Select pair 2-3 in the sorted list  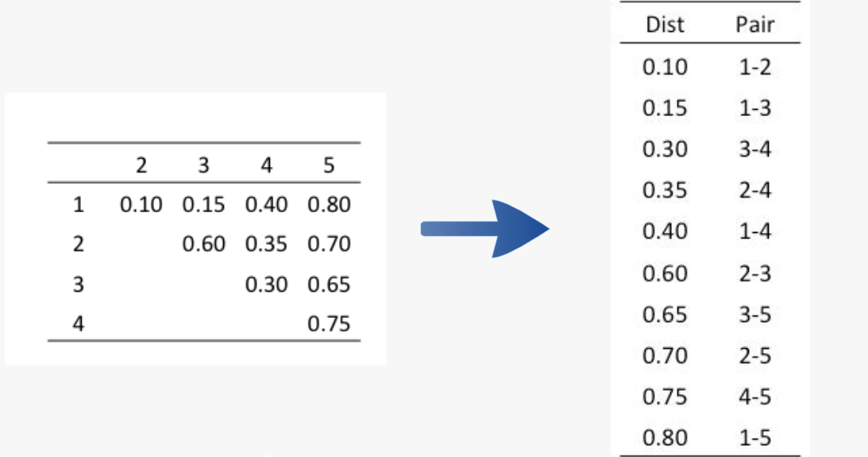coord(755,273)
